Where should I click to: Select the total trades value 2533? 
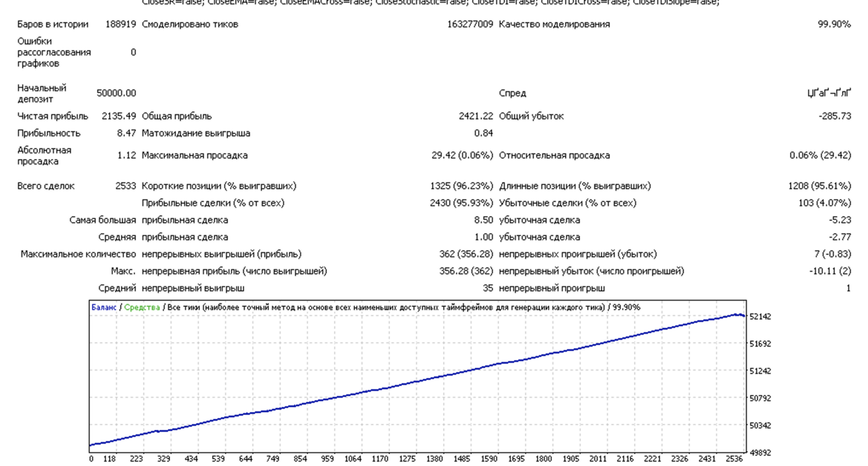pyautogui.click(x=126, y=186)
